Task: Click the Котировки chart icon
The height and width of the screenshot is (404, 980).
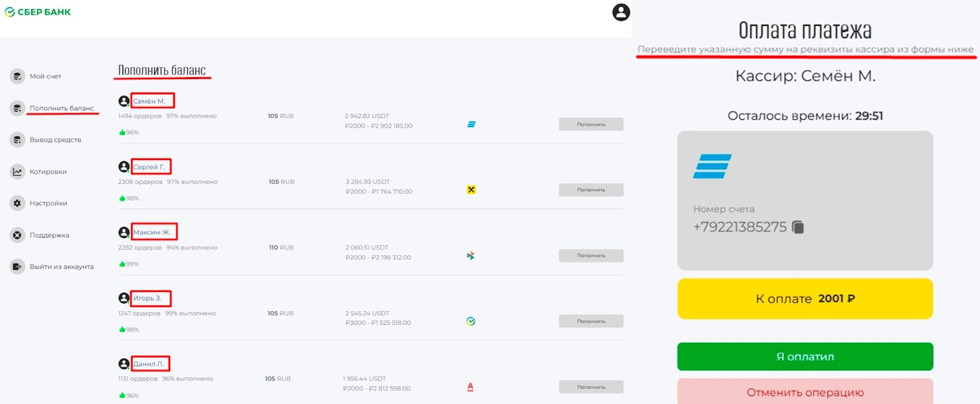Action: point(17,172)
